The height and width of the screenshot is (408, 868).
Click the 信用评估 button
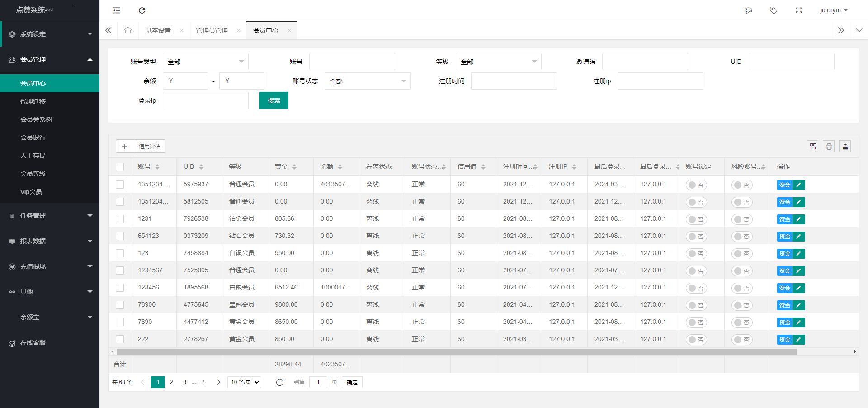pyautogui.click(x=150, y=146)
